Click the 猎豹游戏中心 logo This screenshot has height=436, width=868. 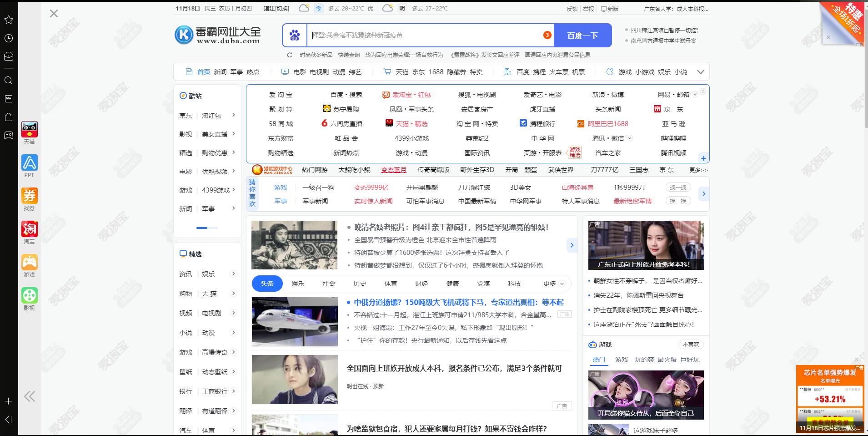tap(272, 170)
